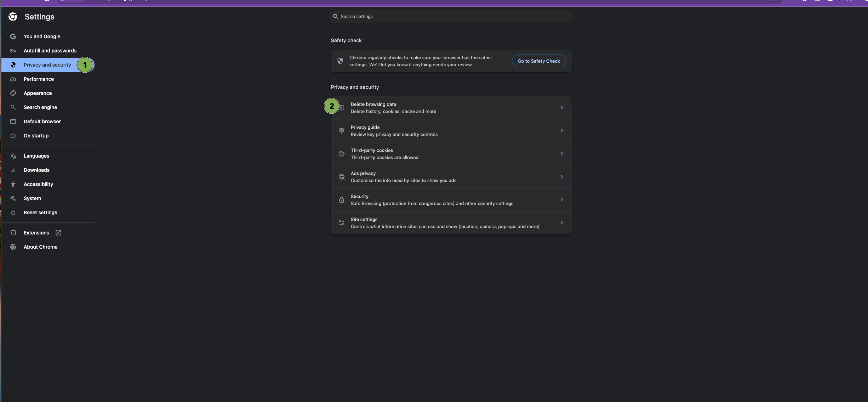Image resolution: width=868 pixels, height=402 pixels.
Task: Click the cookie icon for Third-party cookies
Action: click(342, 154)
